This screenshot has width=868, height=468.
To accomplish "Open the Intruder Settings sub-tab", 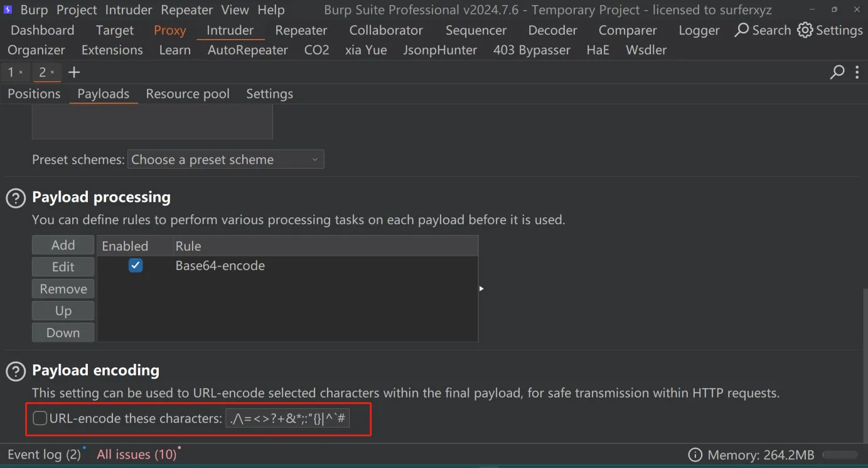I will pyautogui.click(x=270, y=94).
